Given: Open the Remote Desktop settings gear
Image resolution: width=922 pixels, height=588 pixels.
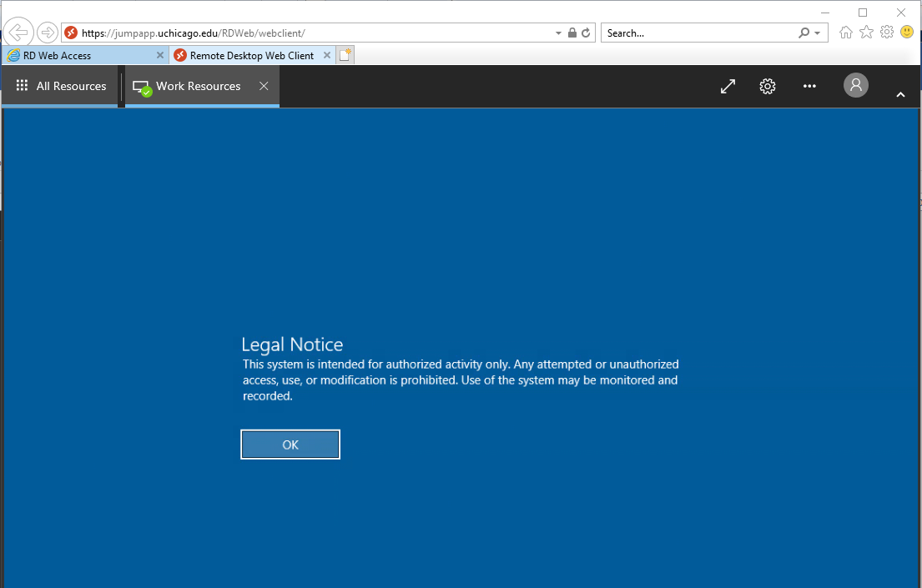Looking at the screenshot, I should [x=767, y=86].
